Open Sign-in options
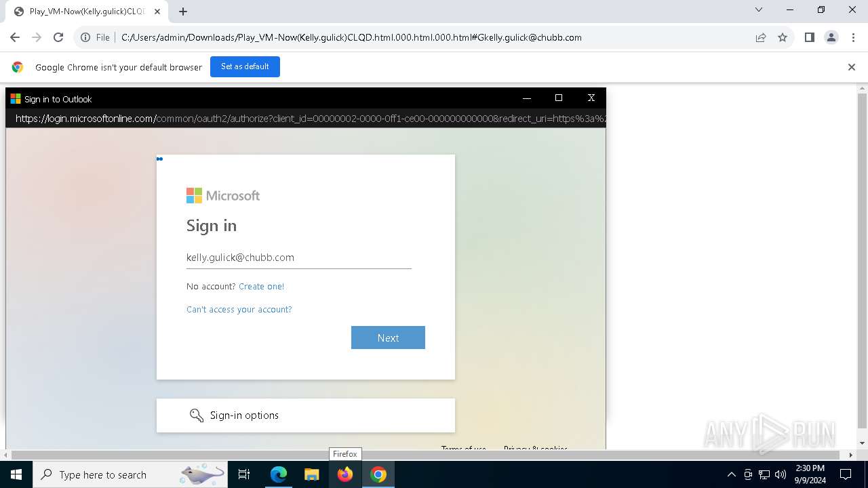This screenshot has width=868, height=488. (x=306, y=415)
